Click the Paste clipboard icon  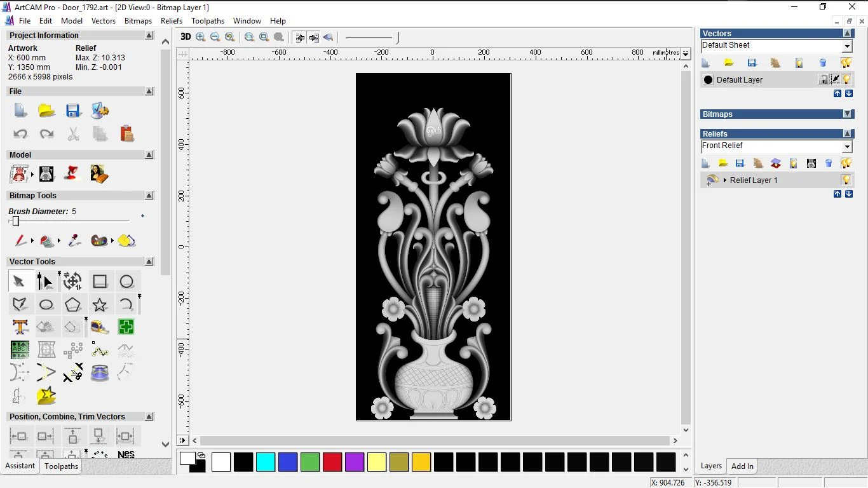pos(126,134)
